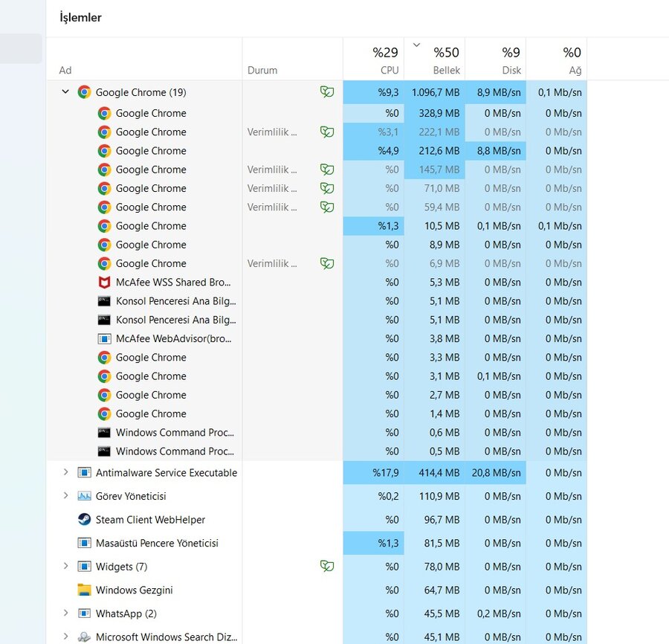Expand the WhatsApp (2) process group
The width and height of the screenshot is (669, 644).
[x=65, y=614]
